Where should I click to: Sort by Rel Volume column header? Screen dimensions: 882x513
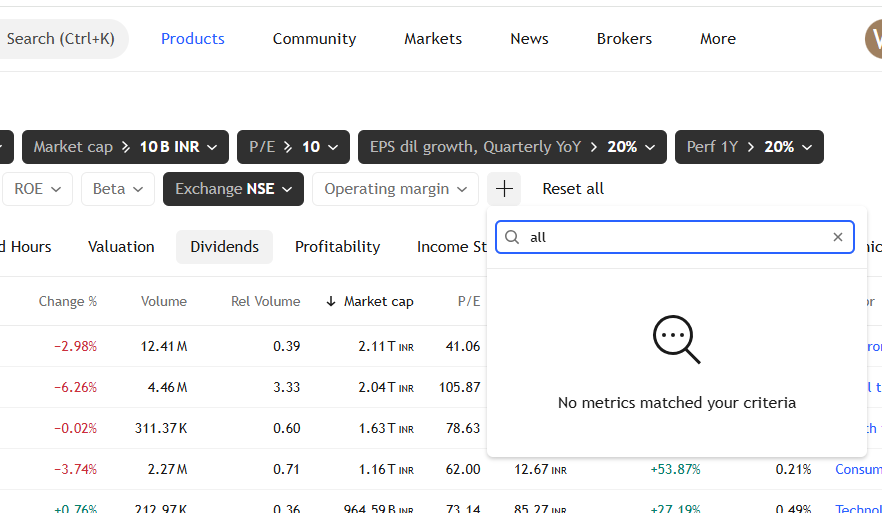pyautogui.click(x=265, y=301)
